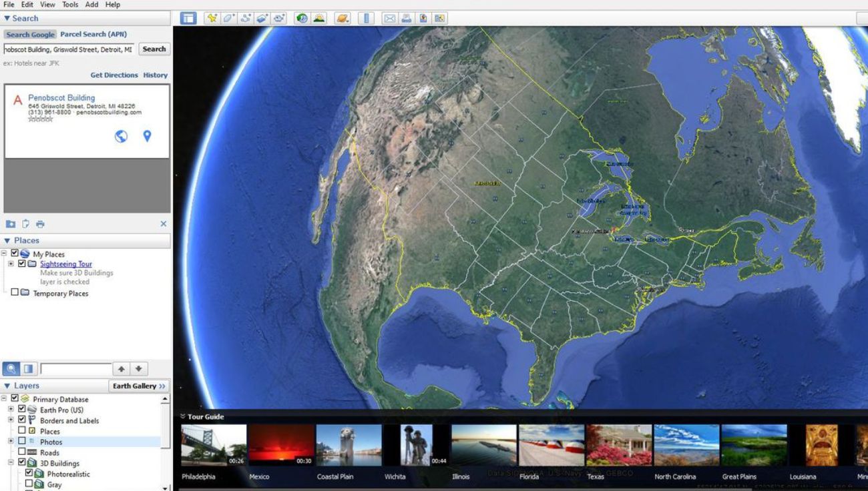Open the File menu
This screenshot has width=868, height=491.
coord(9,5)
